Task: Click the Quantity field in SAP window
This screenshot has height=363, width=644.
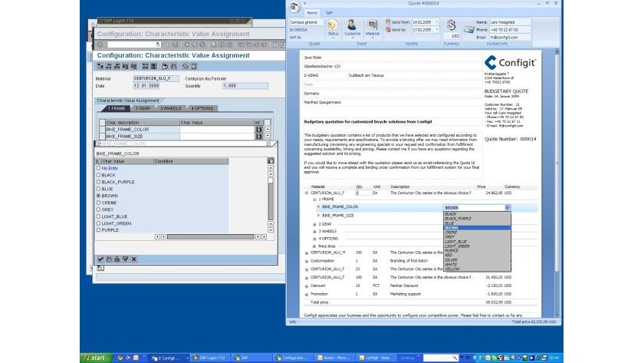Action: click(245, 86)
